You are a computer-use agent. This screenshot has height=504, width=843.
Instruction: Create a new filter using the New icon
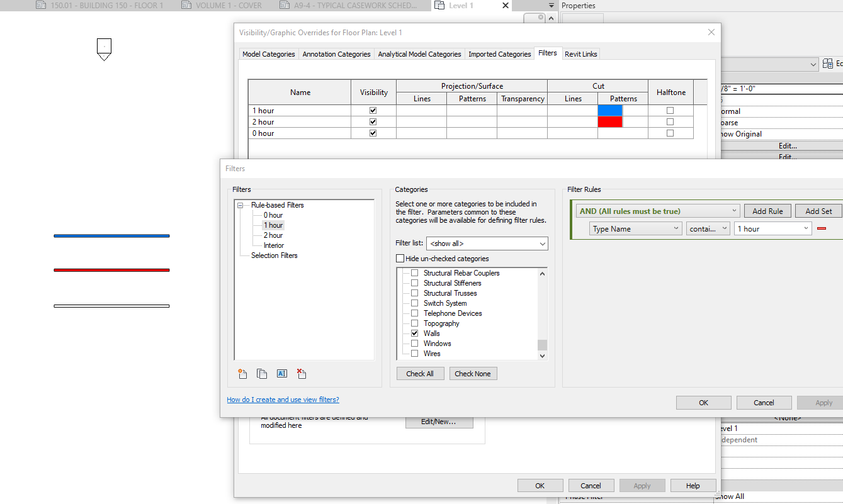point(242,373)
